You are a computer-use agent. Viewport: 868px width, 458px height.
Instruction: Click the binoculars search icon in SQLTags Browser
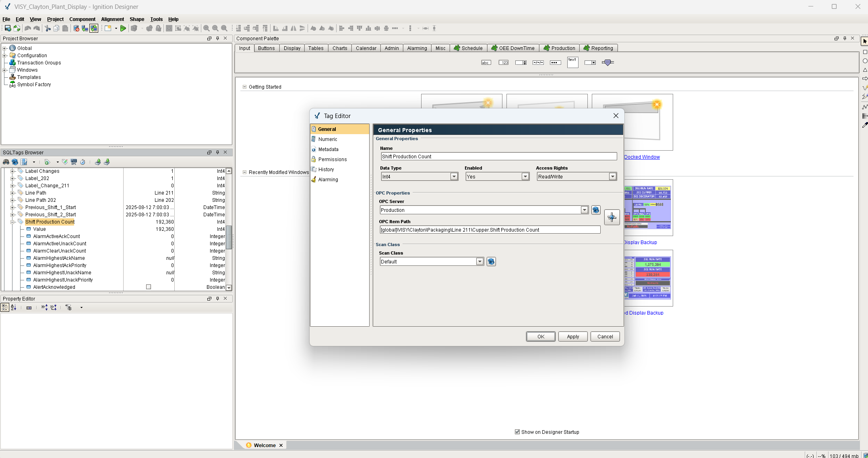click(x=6, y=162)
